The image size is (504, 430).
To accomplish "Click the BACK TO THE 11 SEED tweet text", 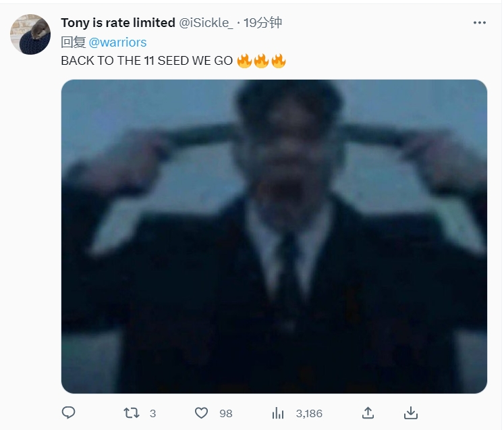I will tap(147, 61).
